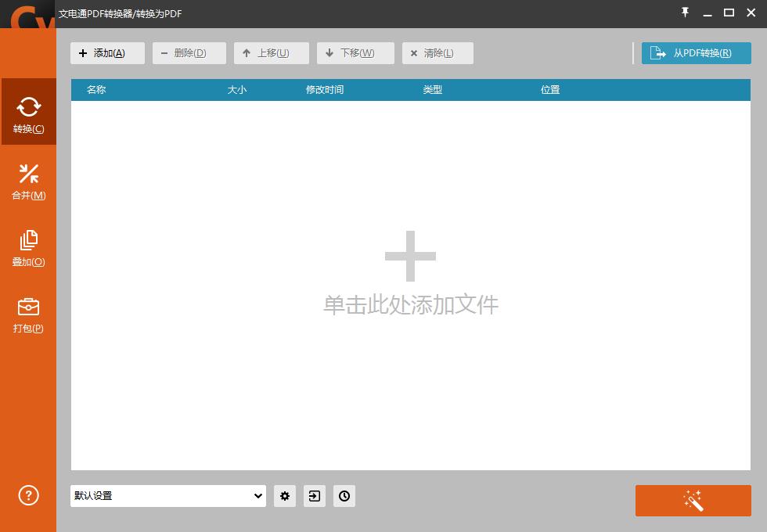This screenshot has width=767, height=532.
Task: Open help via the question mark icon
Action: pyautogui.click(x=29, y=495)
